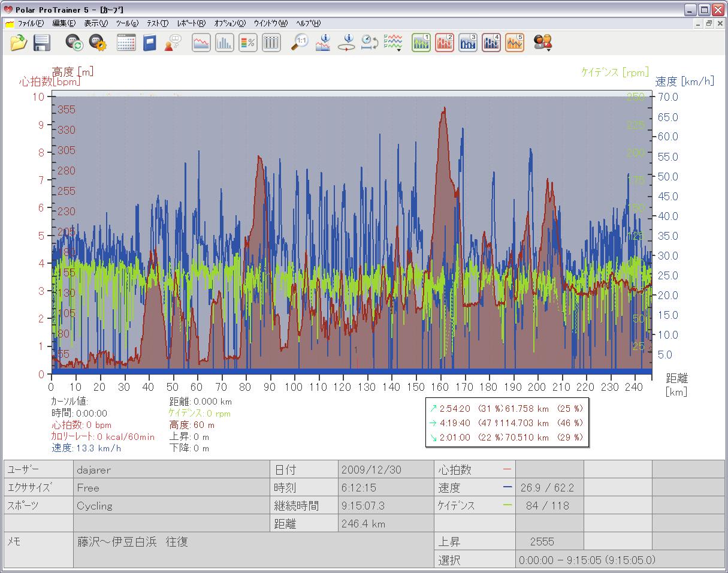This screenshot has width=728, height=573.
Task: Click the date value 2009/12/30
Action: (x=386, y=470)
